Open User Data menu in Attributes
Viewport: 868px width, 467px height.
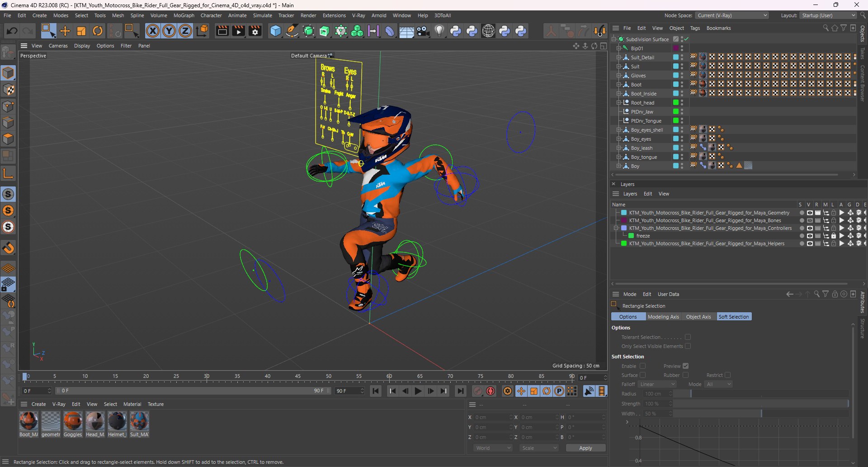pos(668,294)
